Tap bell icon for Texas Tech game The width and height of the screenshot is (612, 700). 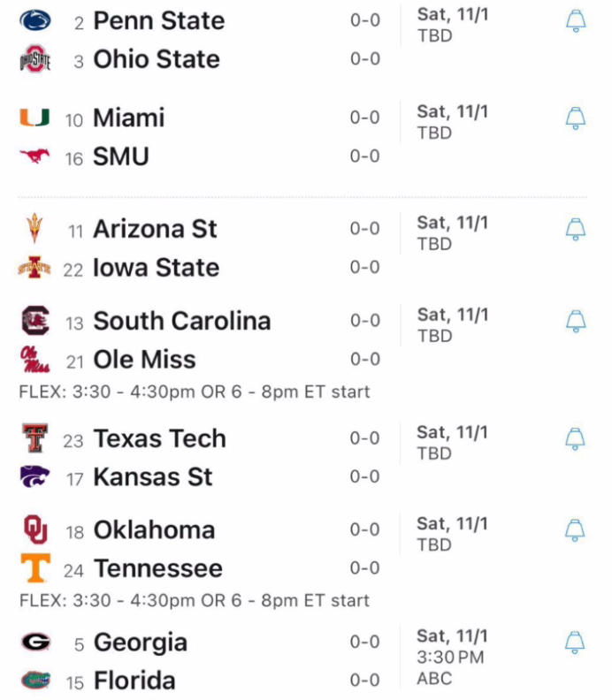[x=576, y=438]
